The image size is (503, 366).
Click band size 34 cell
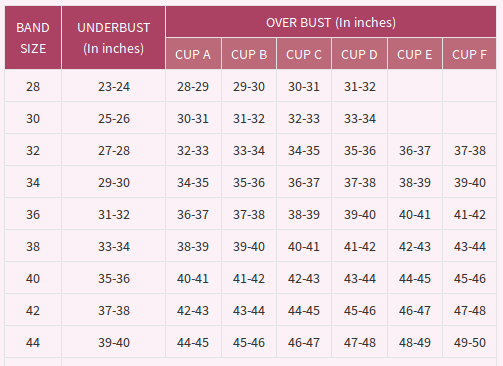33,183
